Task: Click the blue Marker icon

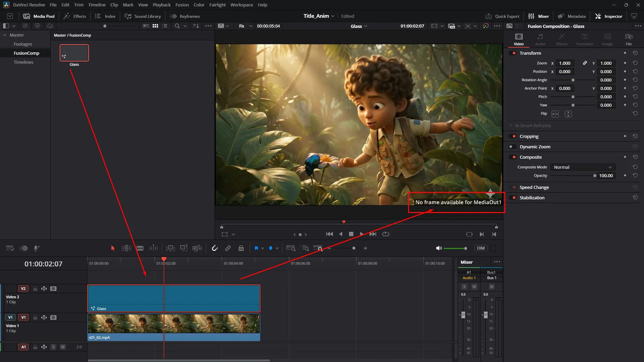Action: [271, 248]
